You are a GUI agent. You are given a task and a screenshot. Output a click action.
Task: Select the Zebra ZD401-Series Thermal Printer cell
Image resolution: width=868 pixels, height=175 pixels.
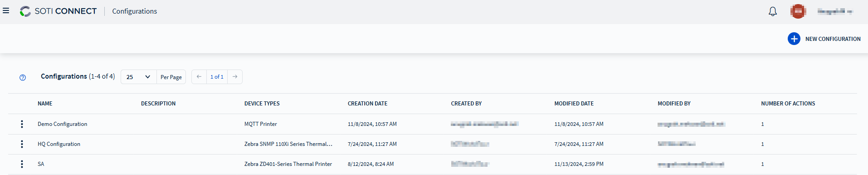coord(288,164)
